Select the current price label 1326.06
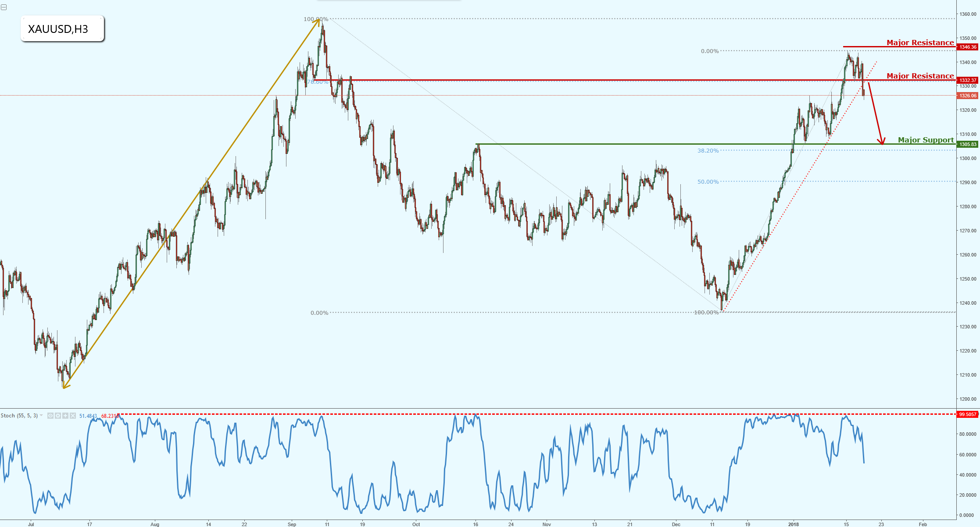The width and height of the screenshot is (980, 527). (967, 96)
